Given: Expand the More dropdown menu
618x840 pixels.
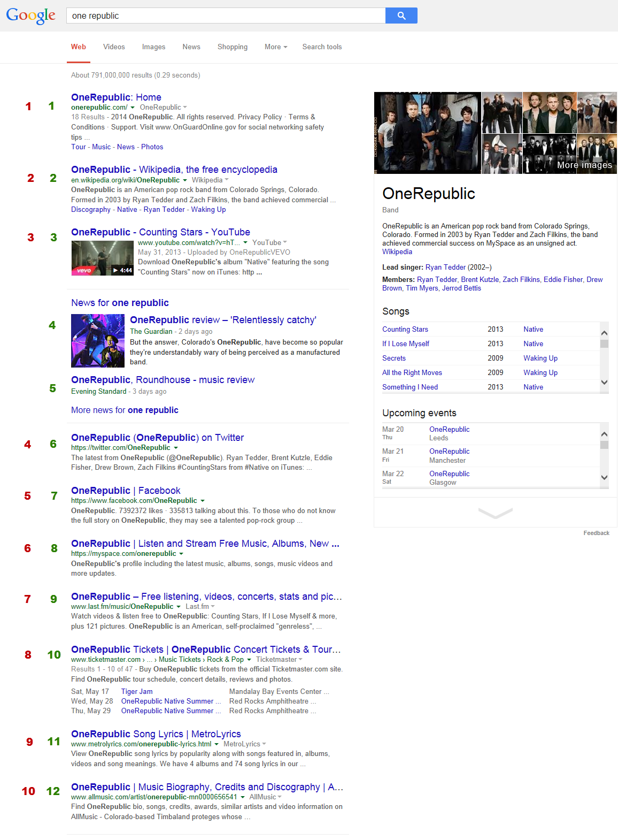Looking at the screenshot, I should pyautogui.click(x=276, y=47).
